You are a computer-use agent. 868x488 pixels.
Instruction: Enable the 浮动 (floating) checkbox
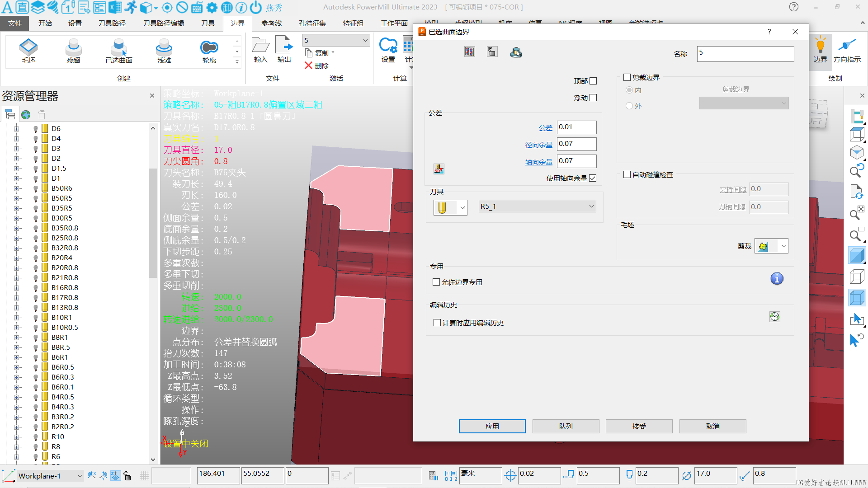[x=593, y=98]
